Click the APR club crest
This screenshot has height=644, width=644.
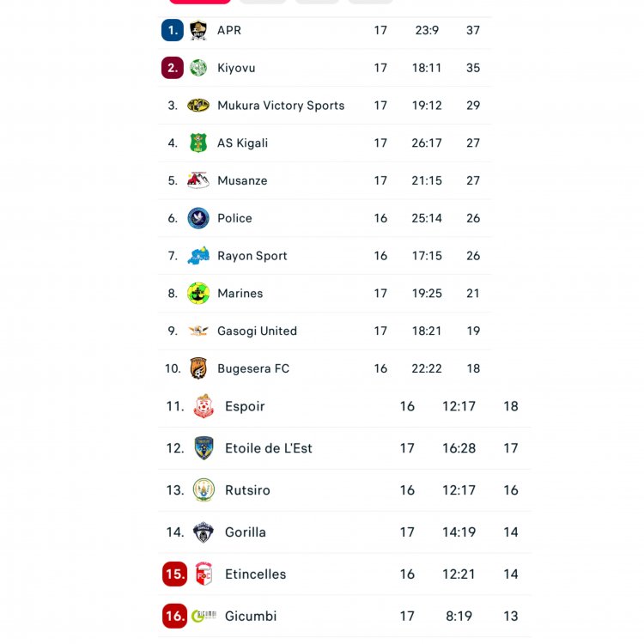point(198,30)
